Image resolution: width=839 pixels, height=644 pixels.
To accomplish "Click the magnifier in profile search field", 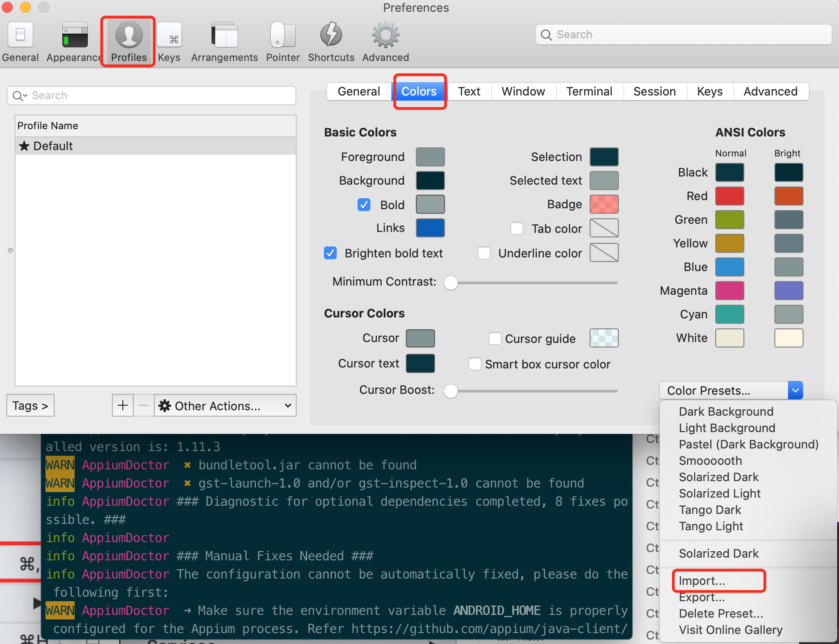I will point(19,96).
